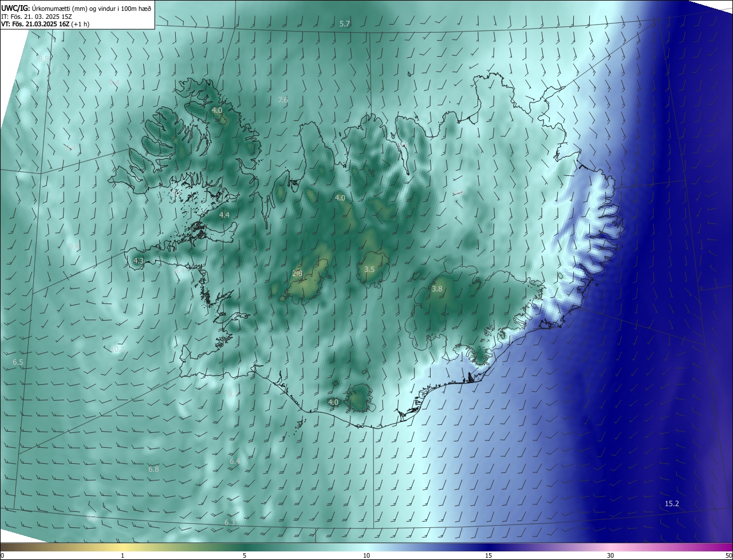Click the 3.5 value label inside the central glacier
The height and width of the screenshot is (560, 733).
[x=369, y=269]
